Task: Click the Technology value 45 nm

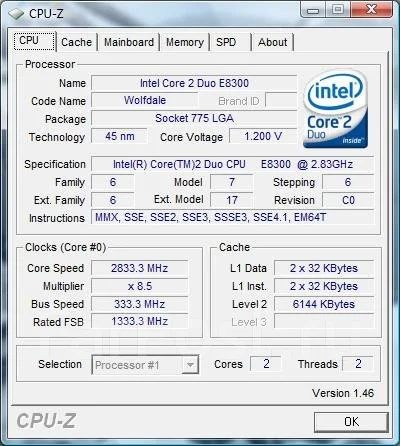Action: (119, 136)
